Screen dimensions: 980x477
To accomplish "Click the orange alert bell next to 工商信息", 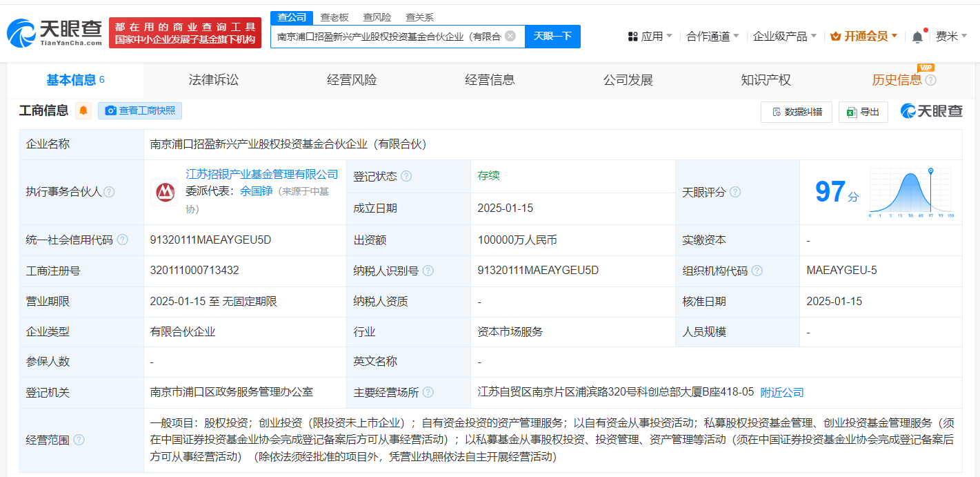I will click(83, 111).
